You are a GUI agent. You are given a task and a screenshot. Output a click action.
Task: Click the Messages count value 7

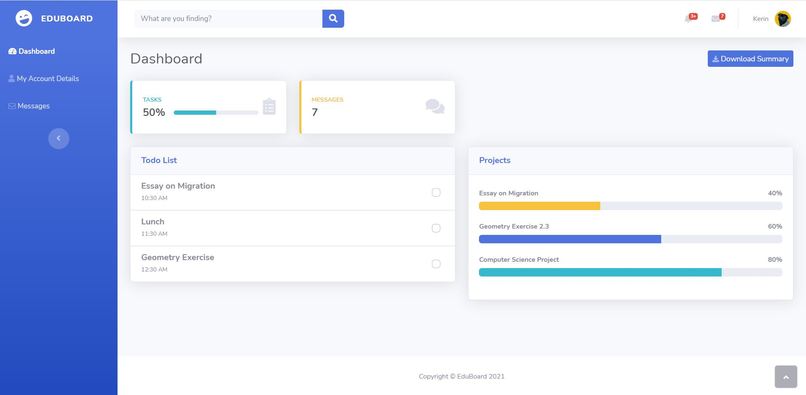pos(315,112)
